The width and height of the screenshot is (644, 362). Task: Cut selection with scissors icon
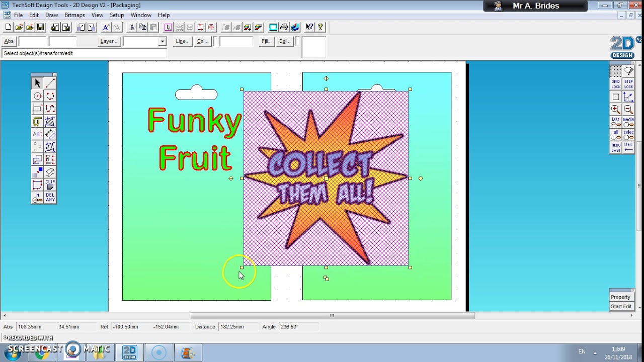pyautogui.click(x=132, y=27)
